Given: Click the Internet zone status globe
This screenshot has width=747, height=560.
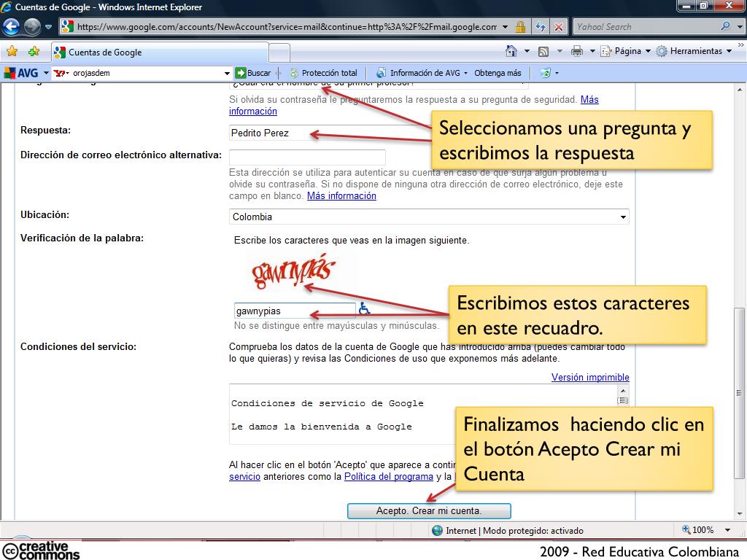Looking at the screenshot, I should click(x=437, y=531).
